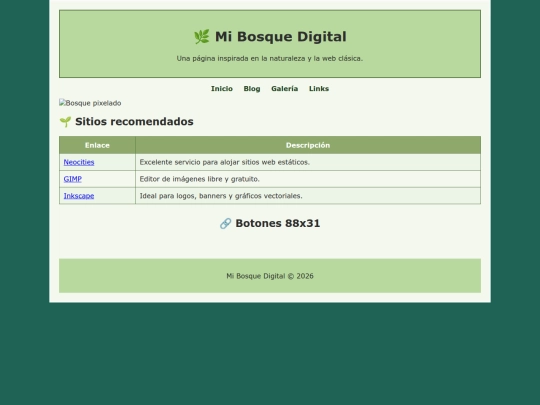Click the Botones 88x31 heading
This screenshot has width=540, height=405.
pos(278,224)
